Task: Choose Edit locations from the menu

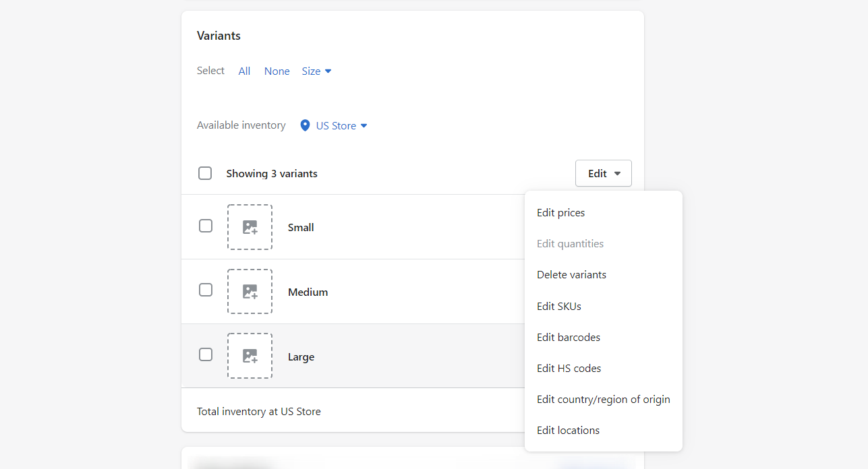Action: point(567,430)
